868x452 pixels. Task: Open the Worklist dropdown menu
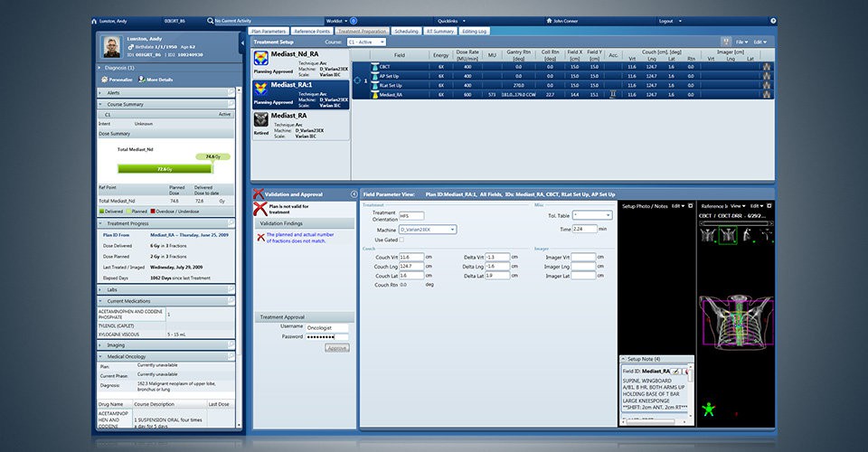point(336,21)
